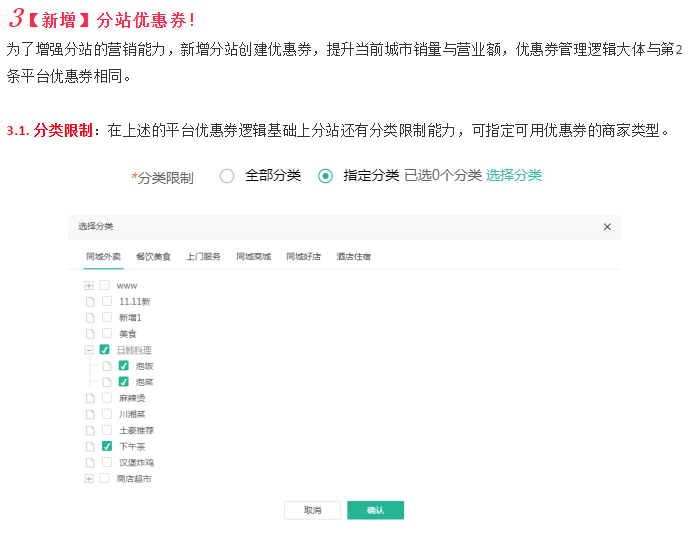The image size is (693, 541).
Task: Open the 酒店住宿 tab
Action: [x=353, y=257]
